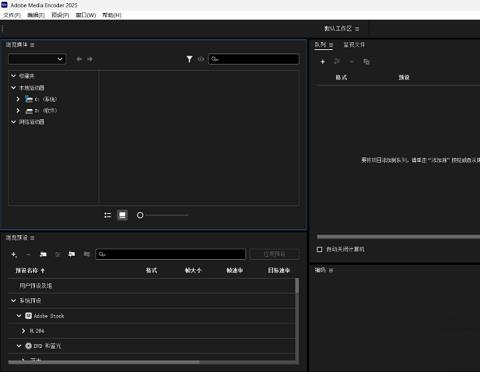Click the export presets icon
The width and height of the screenshot is (480, 372).
(x=87, y=254)
